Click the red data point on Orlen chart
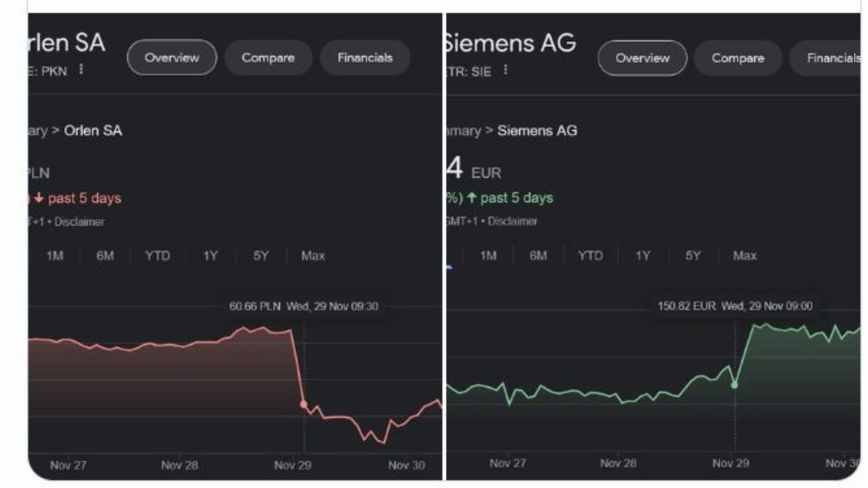868x488 pixels. (x=303, y=404)
